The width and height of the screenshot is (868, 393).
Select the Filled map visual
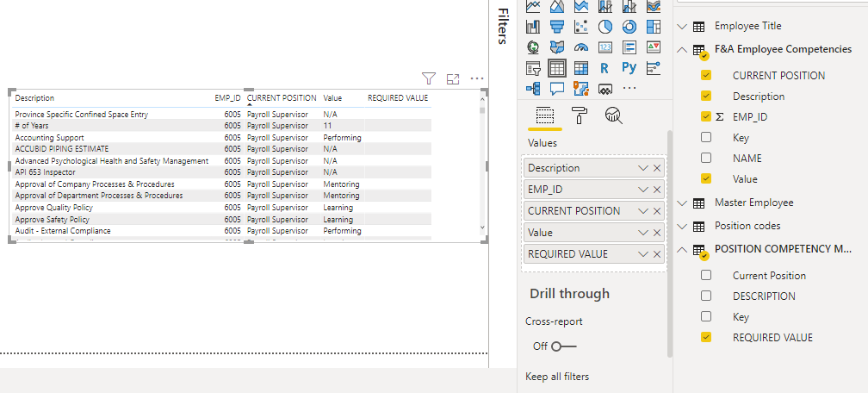(557, 47)
